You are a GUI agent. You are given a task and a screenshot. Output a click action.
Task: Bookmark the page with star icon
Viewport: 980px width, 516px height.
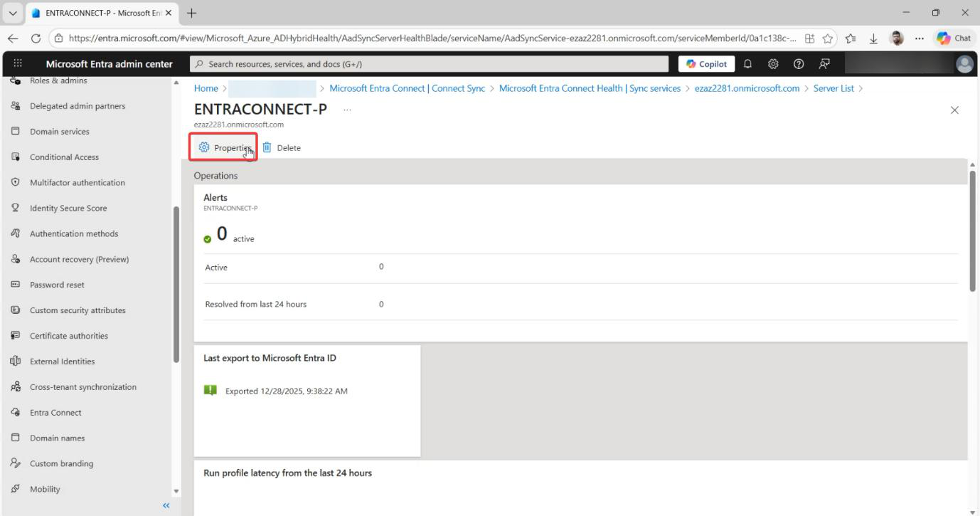[x=828, y=38]
